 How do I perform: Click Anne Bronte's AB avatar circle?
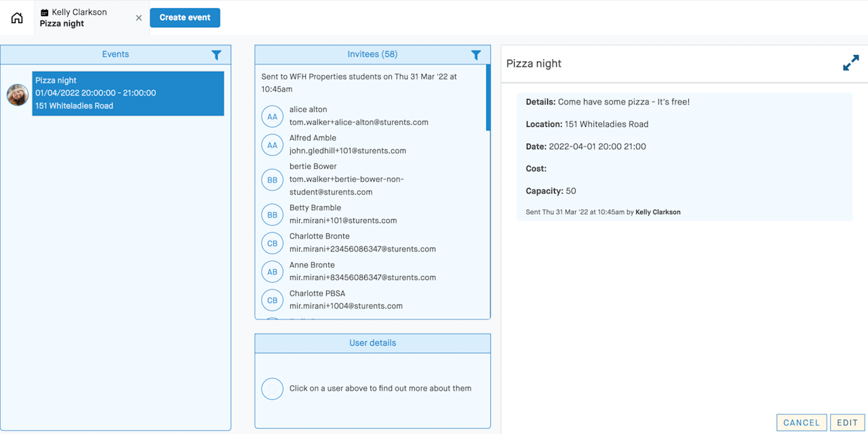click(x=272, y=272)
